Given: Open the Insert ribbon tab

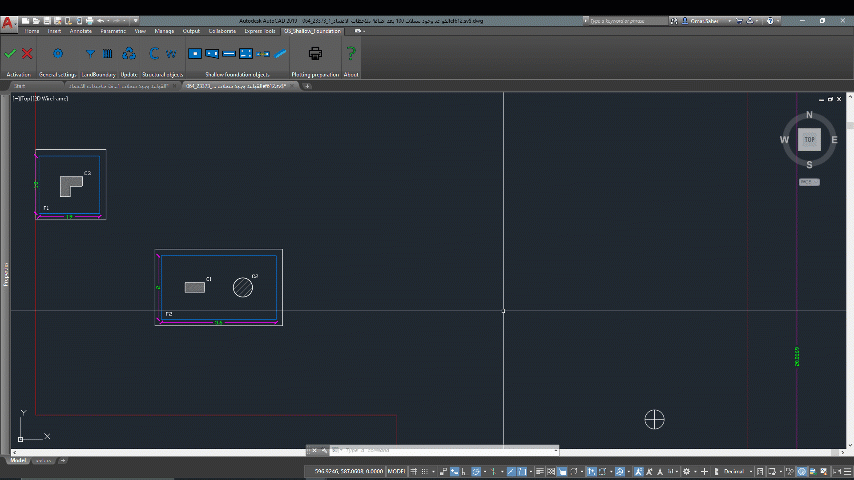Looking at the screenshot, I should click(x=54, y=31).
